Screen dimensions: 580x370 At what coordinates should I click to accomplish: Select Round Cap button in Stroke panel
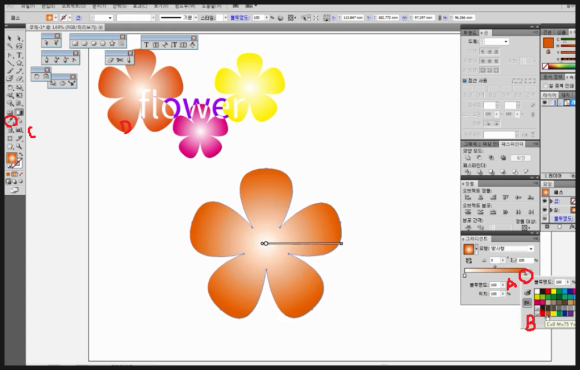(489, 52)
